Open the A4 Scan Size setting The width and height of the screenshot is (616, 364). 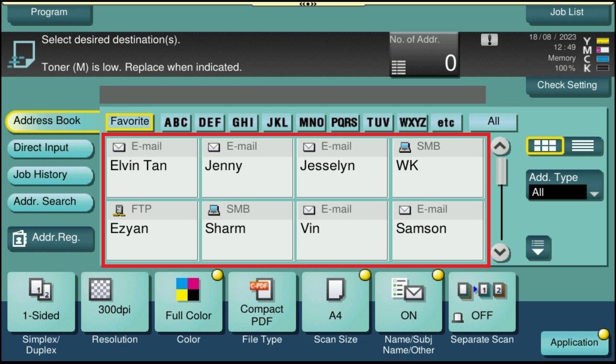[x=335, y=302]
